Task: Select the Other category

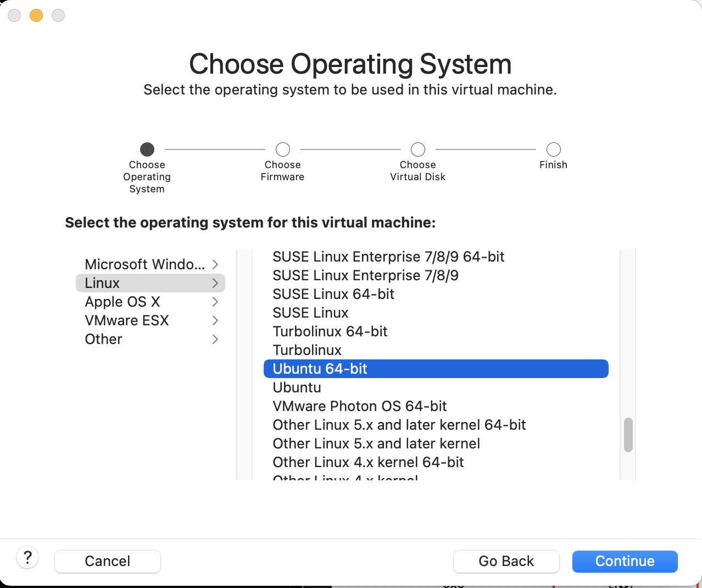Action: point(151,339)
